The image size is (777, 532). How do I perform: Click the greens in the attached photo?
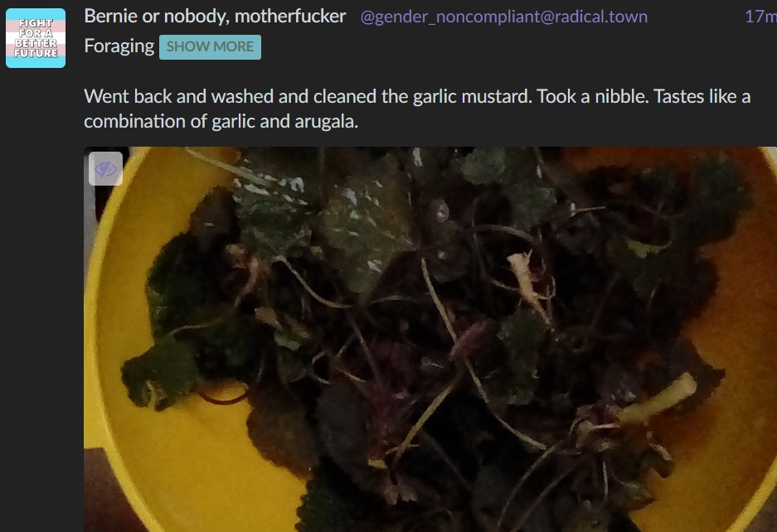tap(430, 339)
